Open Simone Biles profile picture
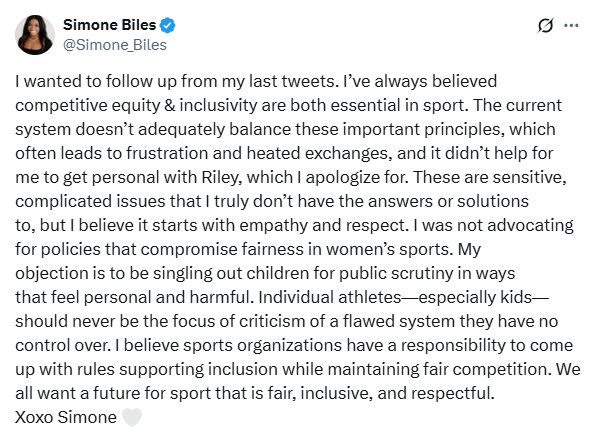594x433 pixels. 35,35
